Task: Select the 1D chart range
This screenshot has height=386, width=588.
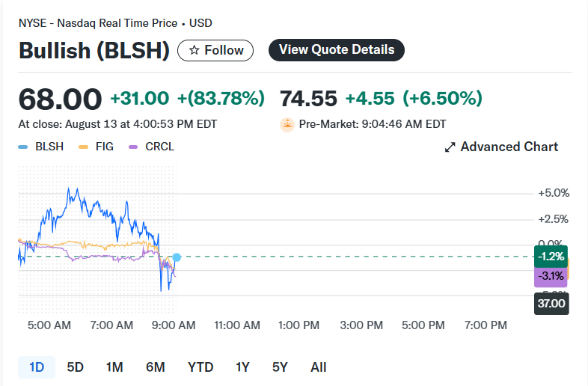Action: point(37,367)
